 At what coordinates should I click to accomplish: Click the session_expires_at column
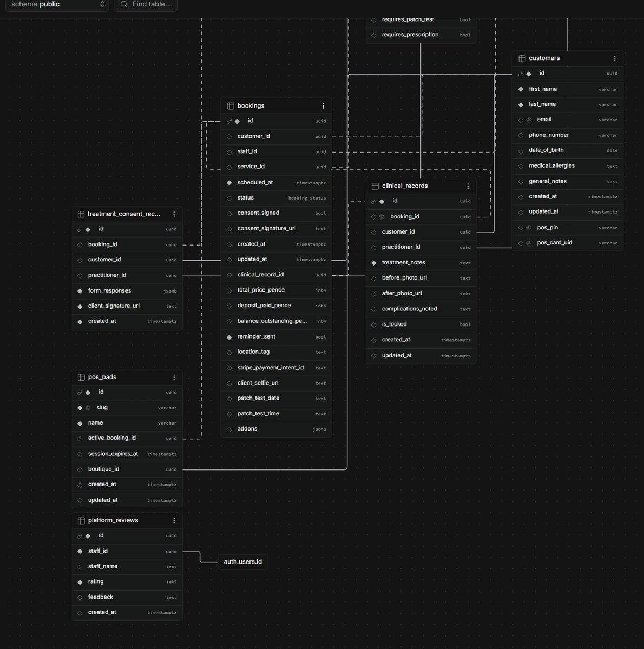(x=127, y=454)
